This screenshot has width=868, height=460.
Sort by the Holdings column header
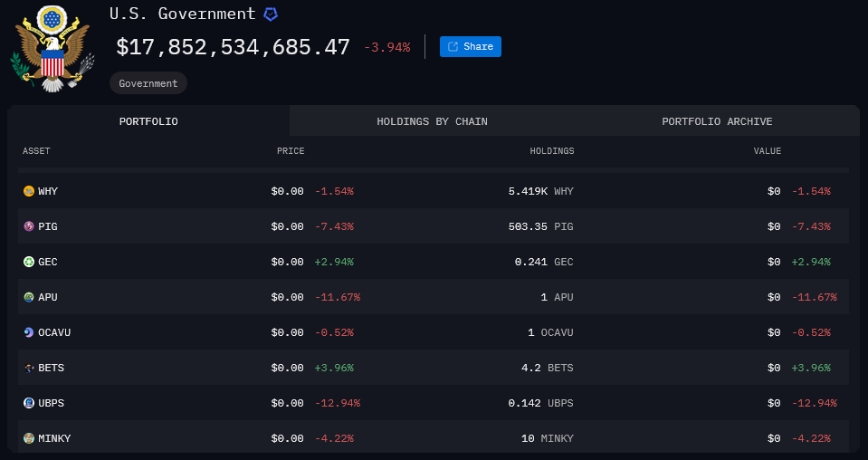coord(551,151)
